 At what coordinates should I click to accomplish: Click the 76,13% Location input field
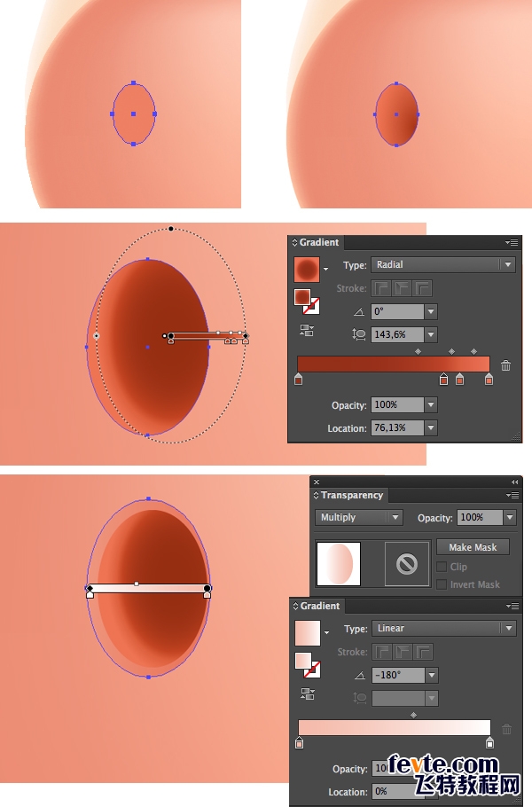(397, 427)
